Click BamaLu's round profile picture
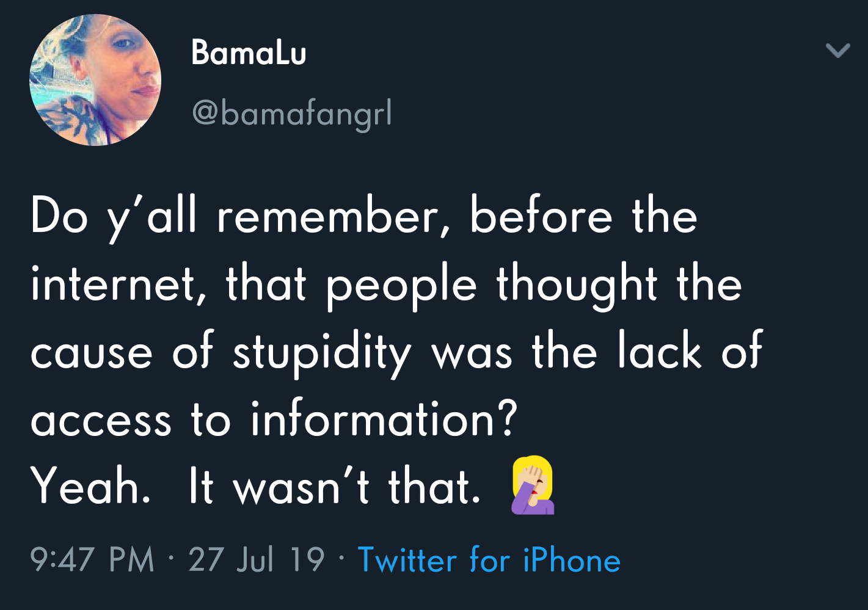Image resolution: width=868 pixels, height=610 pixels. (95, 80)
